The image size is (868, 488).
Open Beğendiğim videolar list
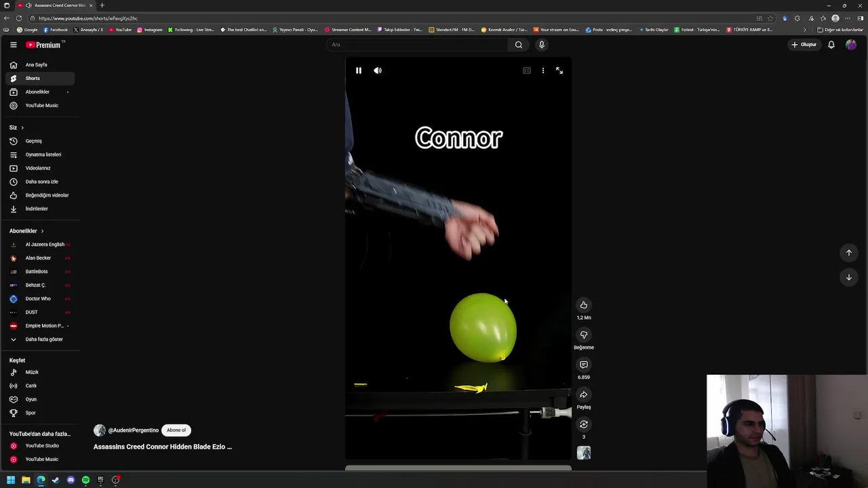point(41,195)
